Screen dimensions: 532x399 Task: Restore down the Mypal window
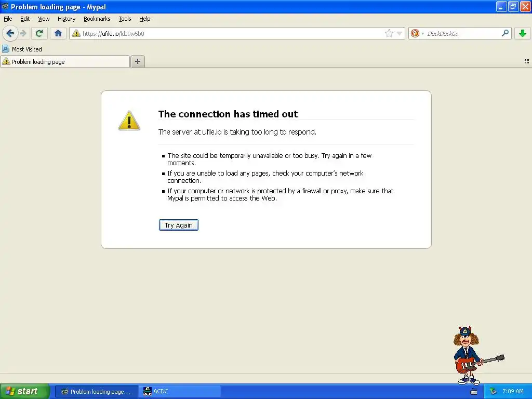pyautogui.click(x=513, y=6)
